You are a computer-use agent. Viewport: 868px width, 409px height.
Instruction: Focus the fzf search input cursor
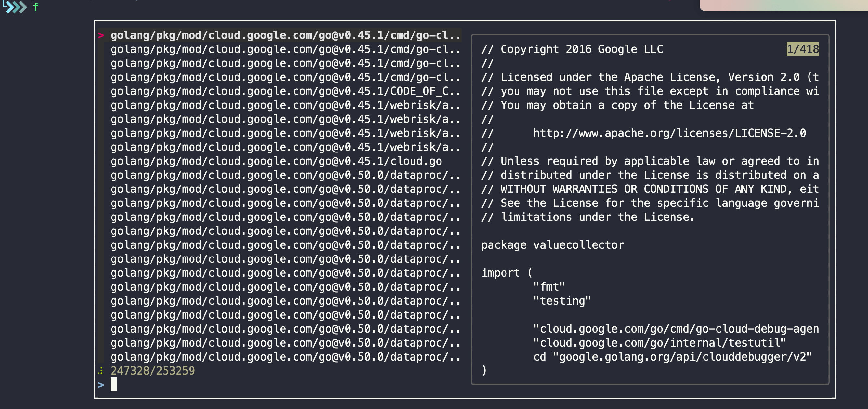pos(114,384)
